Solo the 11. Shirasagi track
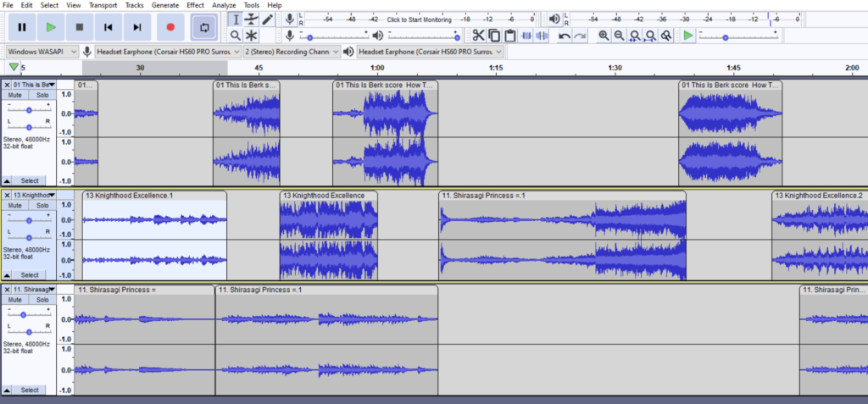The image size is (868, 404). click(42, 300)
